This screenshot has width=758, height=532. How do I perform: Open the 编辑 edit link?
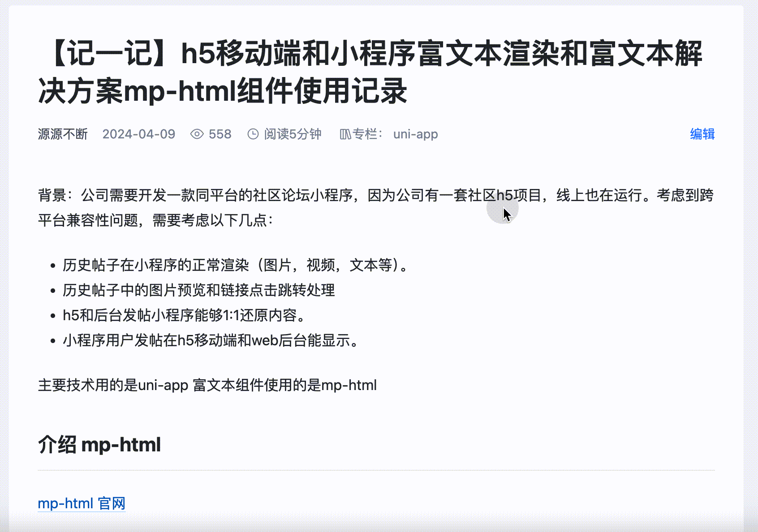[x=702, y=134]
